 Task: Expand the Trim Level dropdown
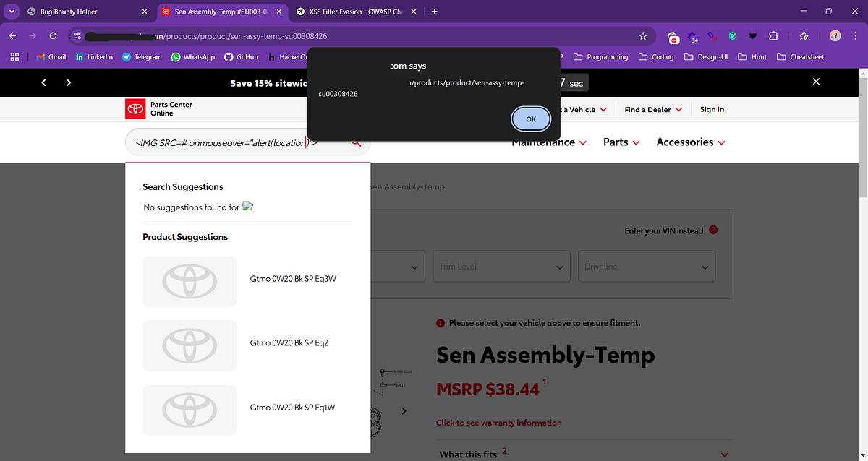point(501,266)
